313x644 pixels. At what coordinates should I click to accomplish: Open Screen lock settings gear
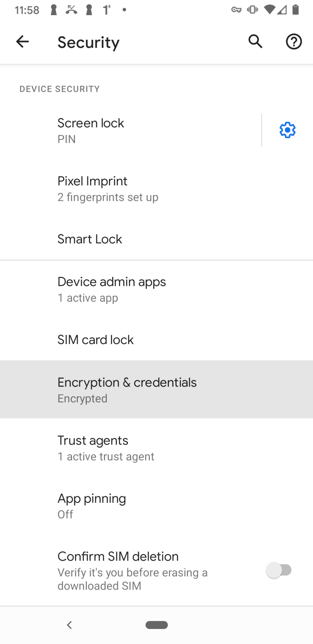[287, 130]
